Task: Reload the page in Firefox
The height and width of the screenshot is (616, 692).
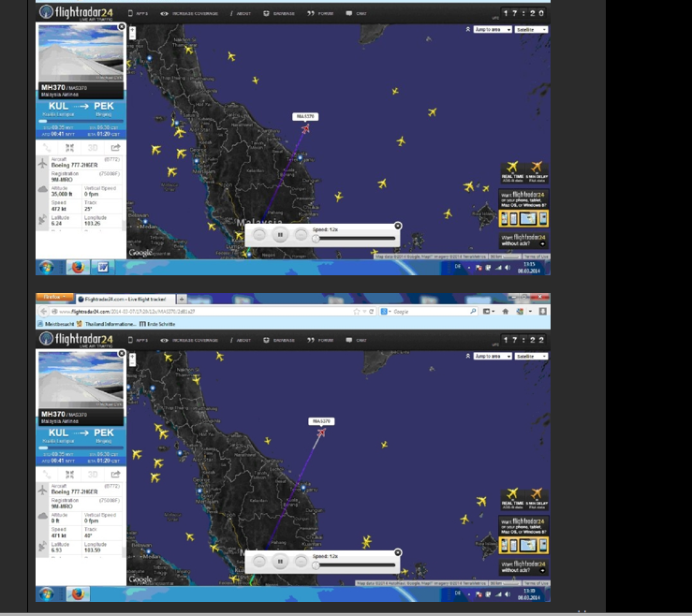Action: coord(372,312)
